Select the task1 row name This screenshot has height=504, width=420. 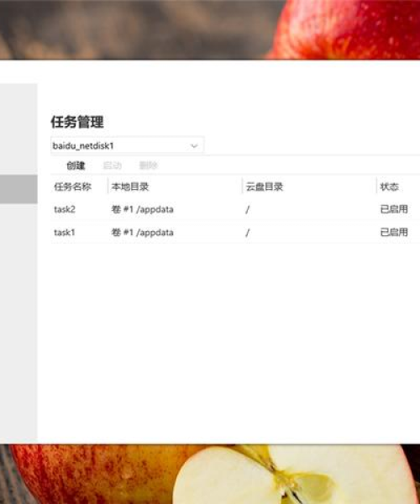65,232
